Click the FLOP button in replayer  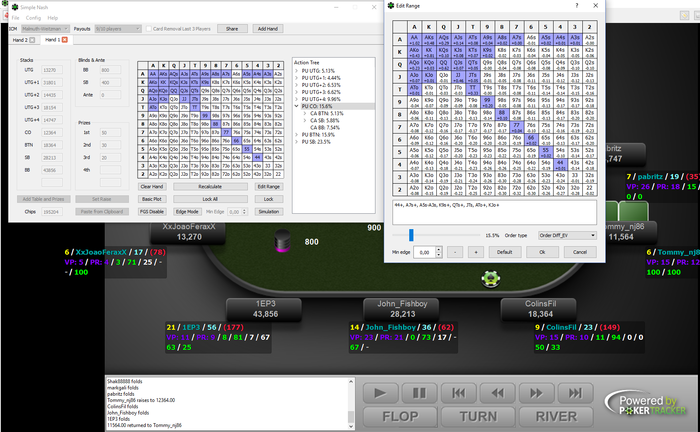[x=400, y=416]
